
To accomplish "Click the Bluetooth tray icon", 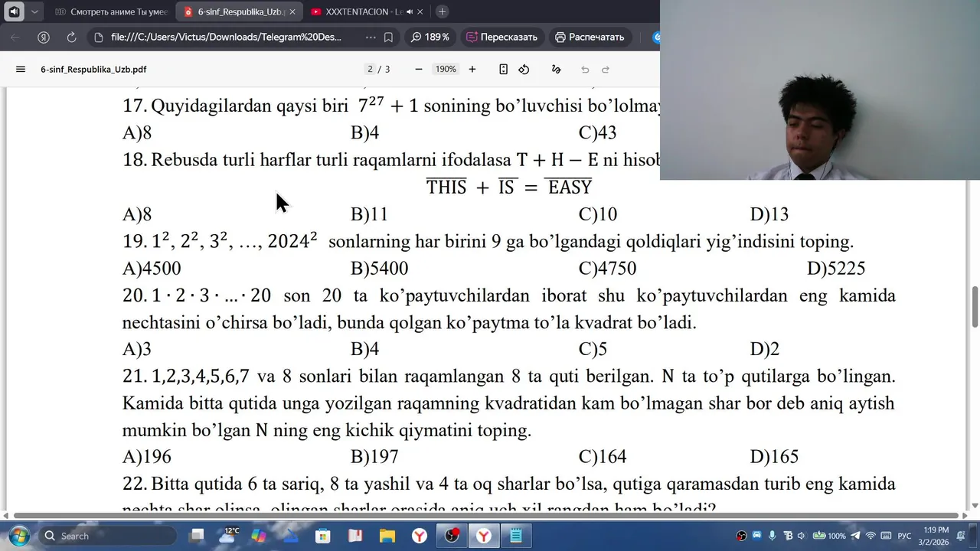I will (787, 536).
